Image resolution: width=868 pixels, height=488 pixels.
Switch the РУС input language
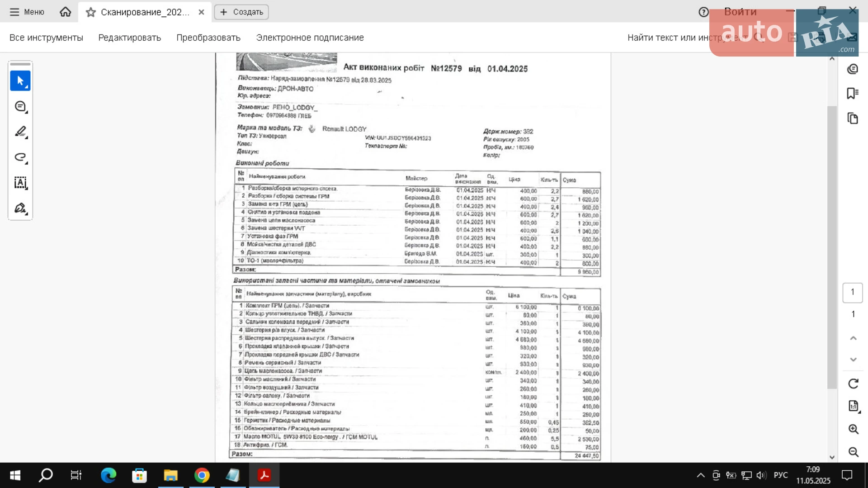tap(781, 475)
